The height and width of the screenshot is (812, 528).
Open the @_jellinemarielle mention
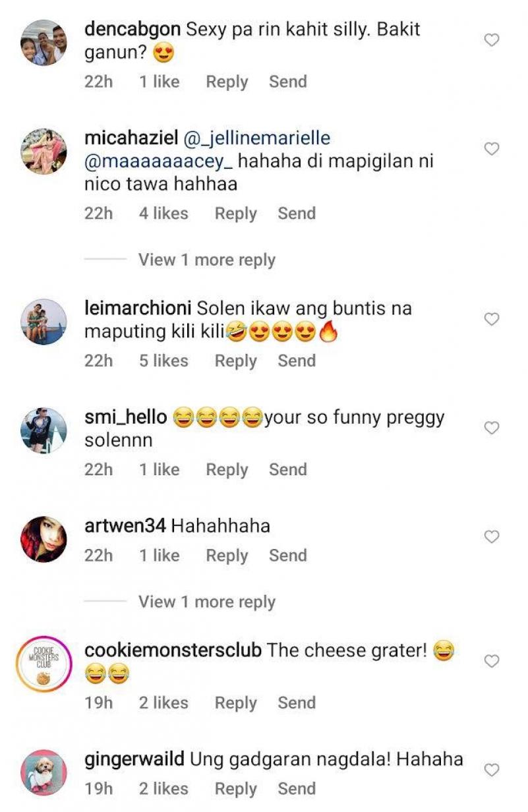tap(257, 139)
